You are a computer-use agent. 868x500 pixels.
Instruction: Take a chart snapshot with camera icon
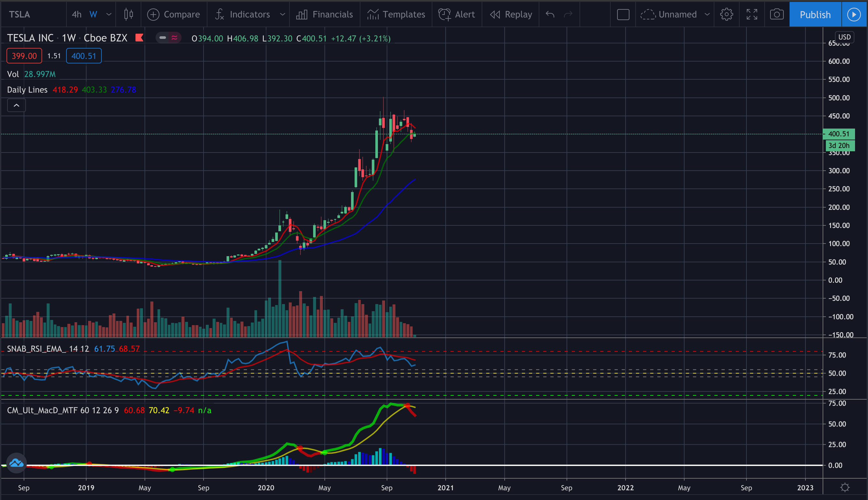click(x=777, y=15)
